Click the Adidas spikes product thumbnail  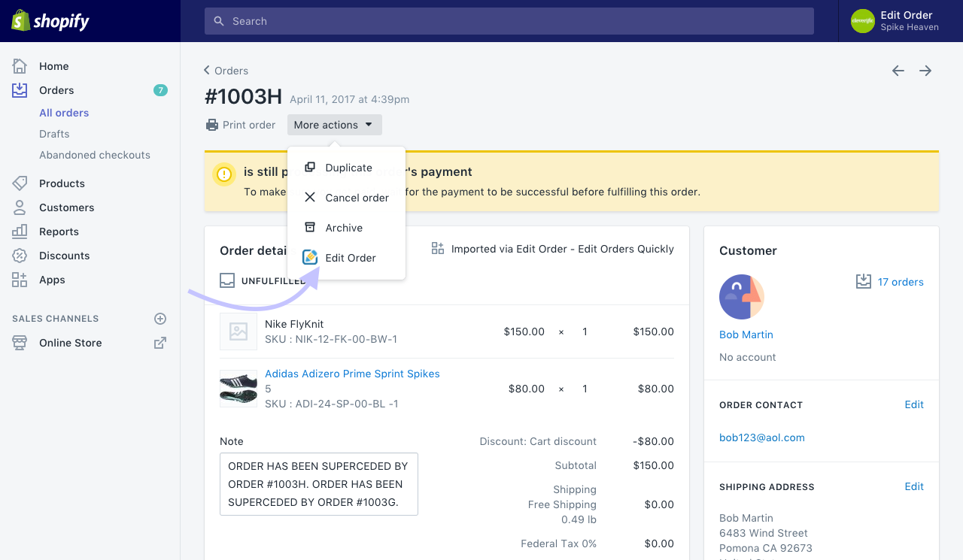238,389
